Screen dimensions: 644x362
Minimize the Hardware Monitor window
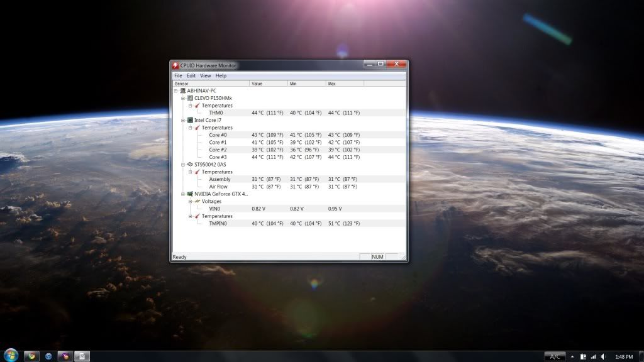(x=370, y=64)
